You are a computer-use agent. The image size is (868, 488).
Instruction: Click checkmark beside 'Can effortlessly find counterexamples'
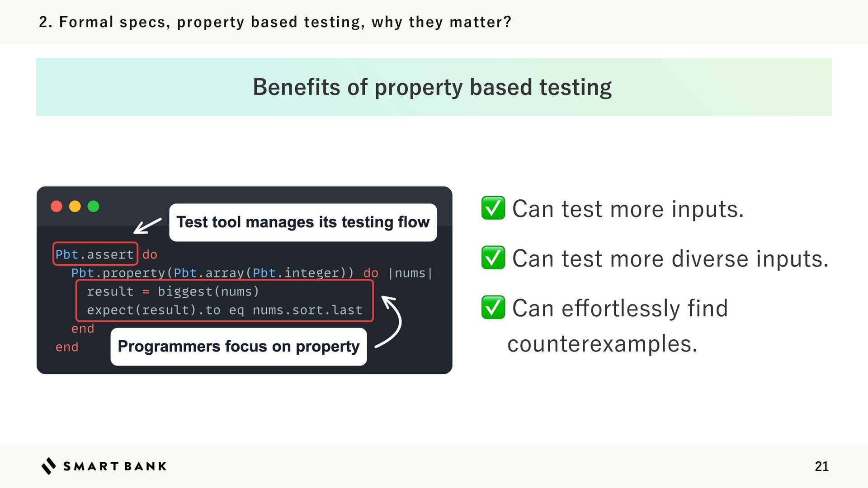[493, 308]
